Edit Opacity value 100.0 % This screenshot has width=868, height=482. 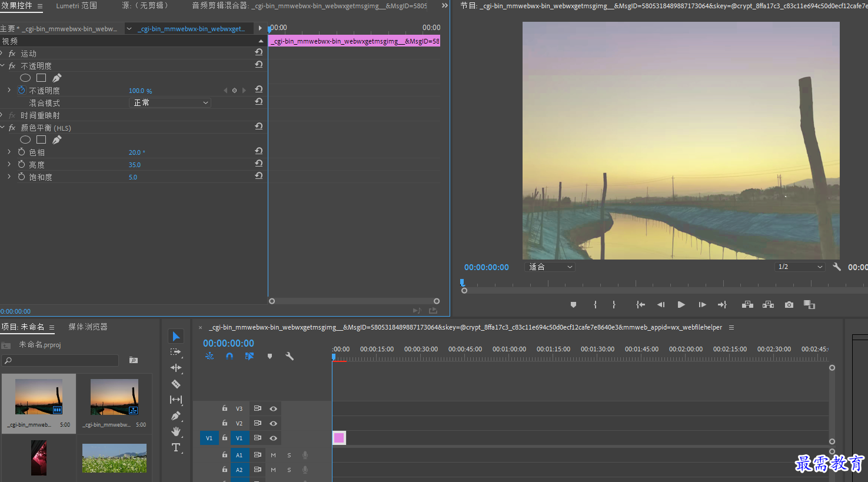[140, 91]
